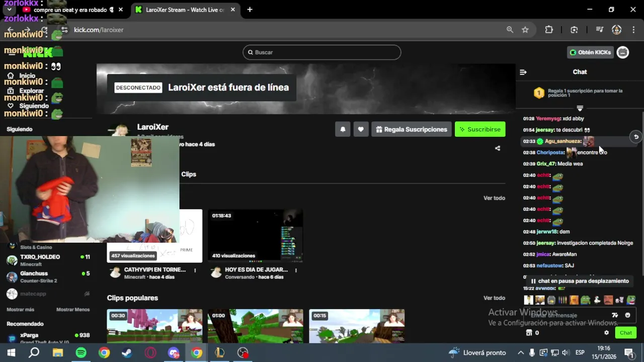Click the Buscar search field
The width and height of the screenshot is (644, 362).
322,52
